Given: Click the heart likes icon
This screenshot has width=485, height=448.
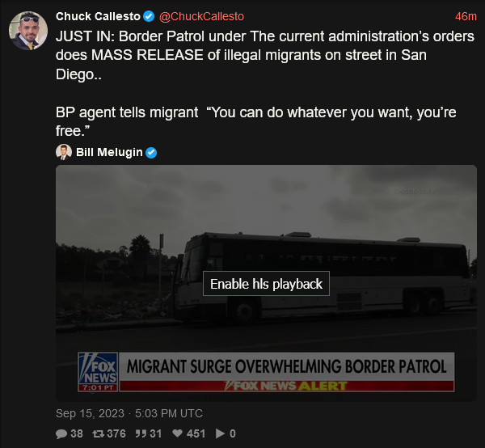Looking at the screenshot, I should pos(178,433).
